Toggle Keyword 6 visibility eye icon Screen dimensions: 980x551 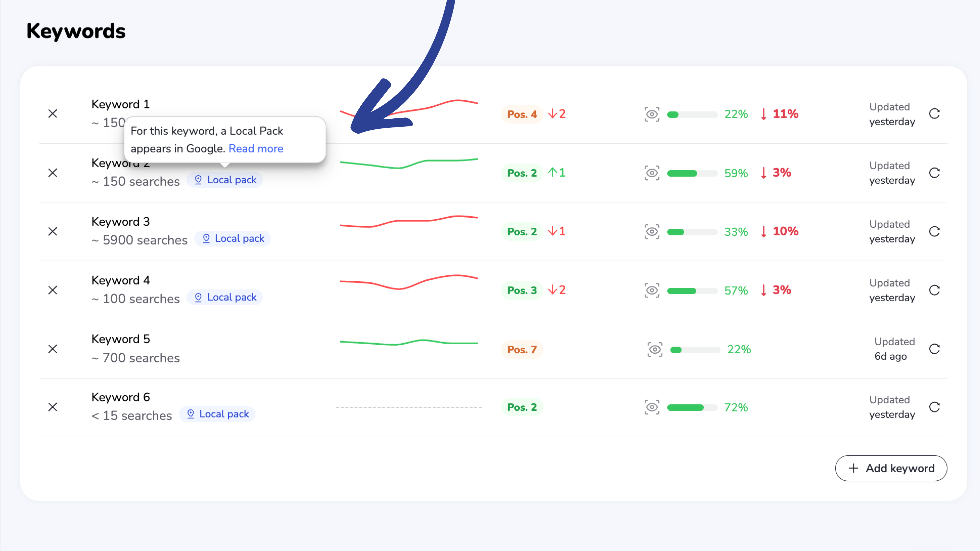tap(652, 407)
